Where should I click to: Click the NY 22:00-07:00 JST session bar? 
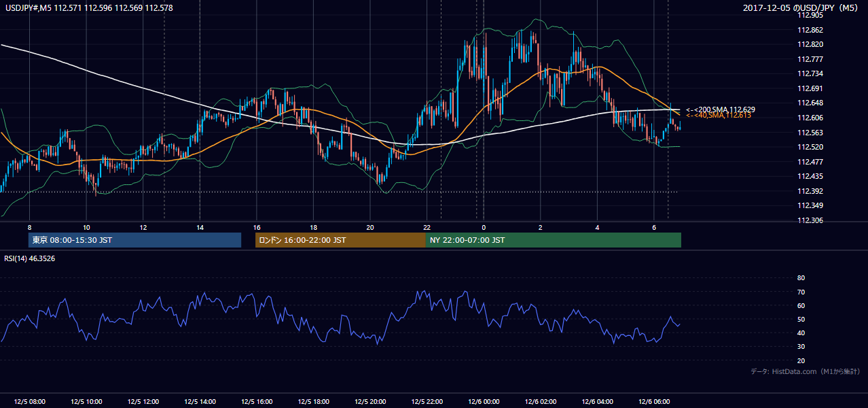click(554, 240)
